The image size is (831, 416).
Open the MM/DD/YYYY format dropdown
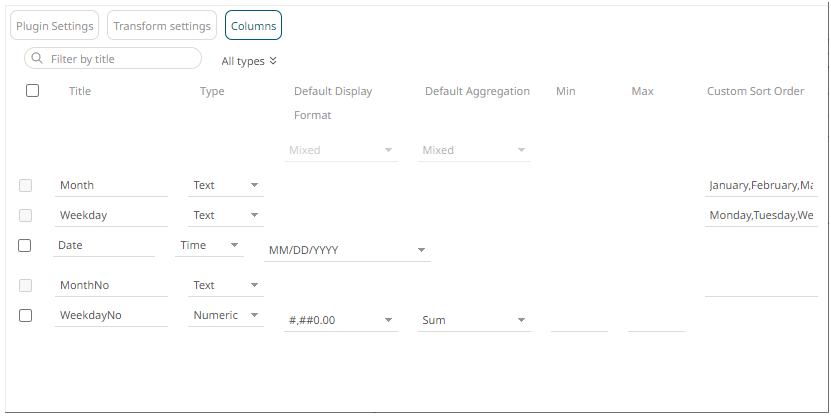click(x=347, y=250)
